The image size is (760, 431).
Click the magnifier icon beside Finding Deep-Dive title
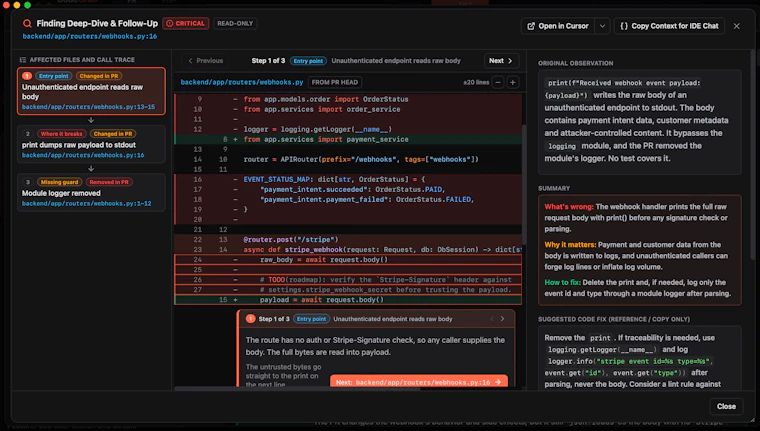coord(27,23)
